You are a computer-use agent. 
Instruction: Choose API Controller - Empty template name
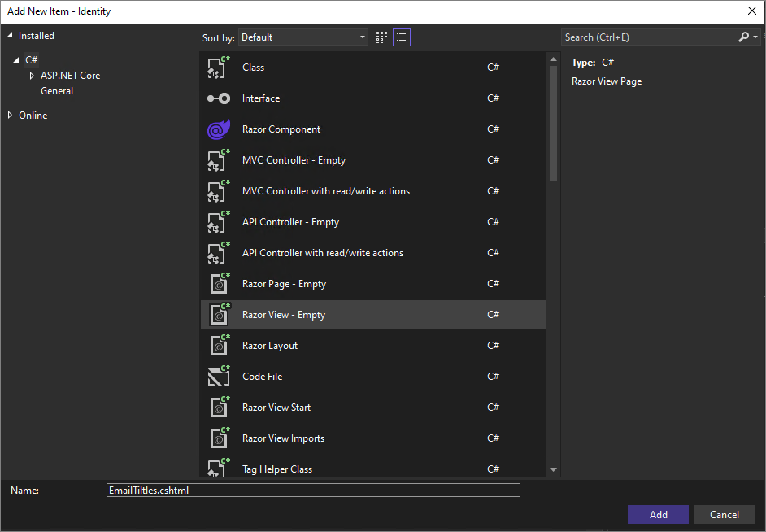click(290, 222)
